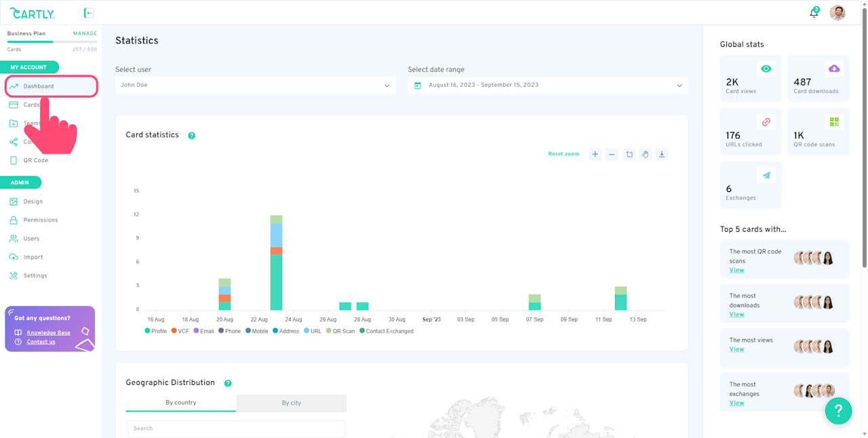Toggle the VCF series in chart legend
Screen dimensions: 868x438
(180, 331)
